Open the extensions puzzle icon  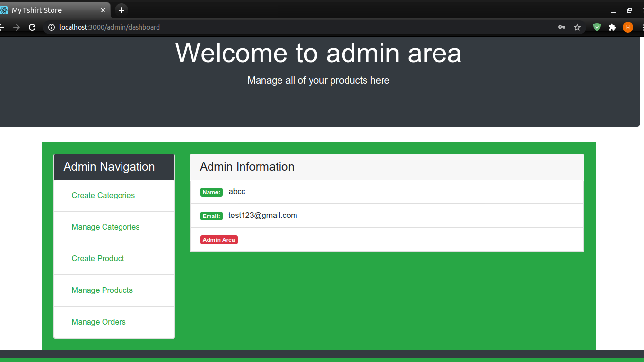(612, 27)
